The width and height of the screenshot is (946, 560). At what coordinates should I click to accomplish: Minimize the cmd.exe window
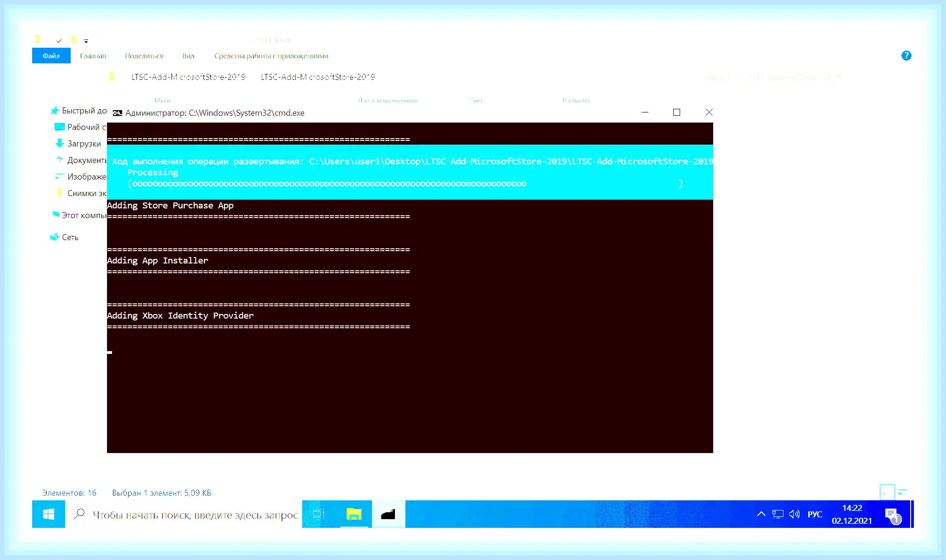coord(645,112)
